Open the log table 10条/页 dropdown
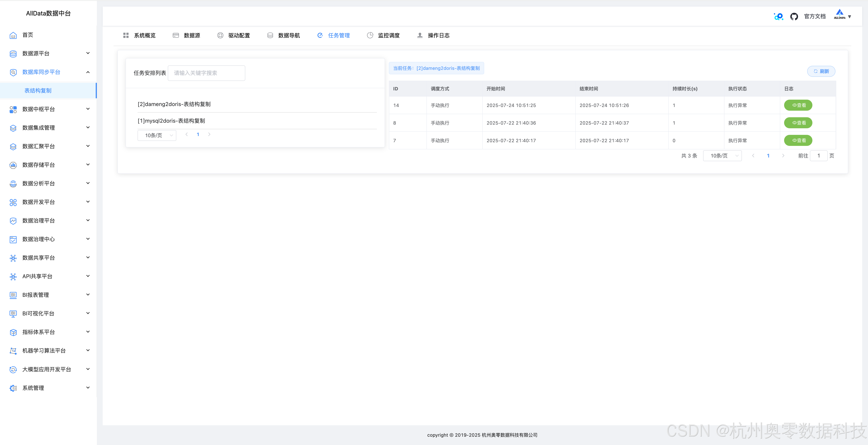This screenshot has height=445, width=868. 722,156
